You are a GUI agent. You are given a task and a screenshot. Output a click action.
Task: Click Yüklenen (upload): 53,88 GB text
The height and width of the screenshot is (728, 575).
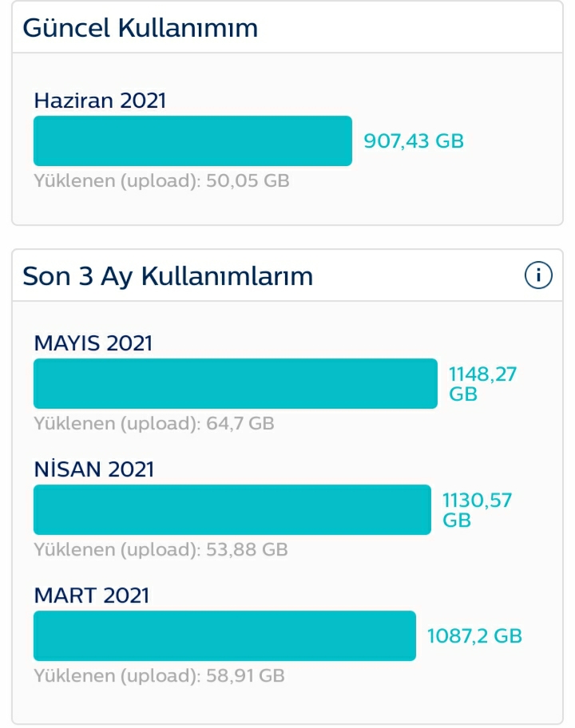[161, 550]
